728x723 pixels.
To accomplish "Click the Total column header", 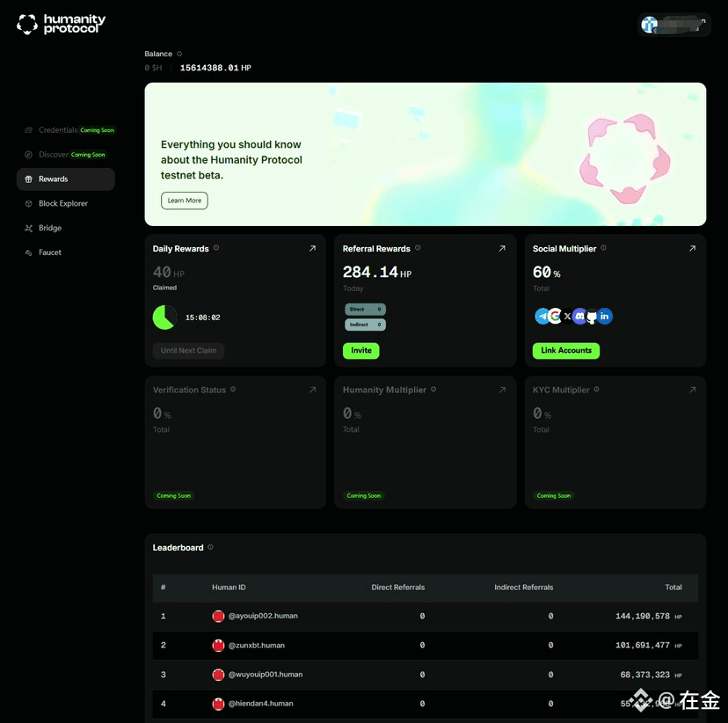I will click(x=673, y=588).
